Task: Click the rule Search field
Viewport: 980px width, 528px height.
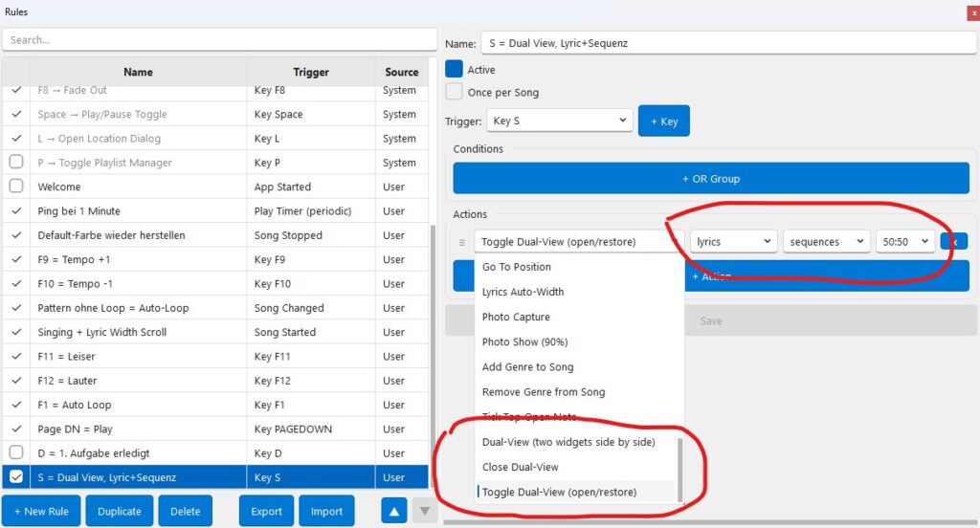Action: coord(220,40)
